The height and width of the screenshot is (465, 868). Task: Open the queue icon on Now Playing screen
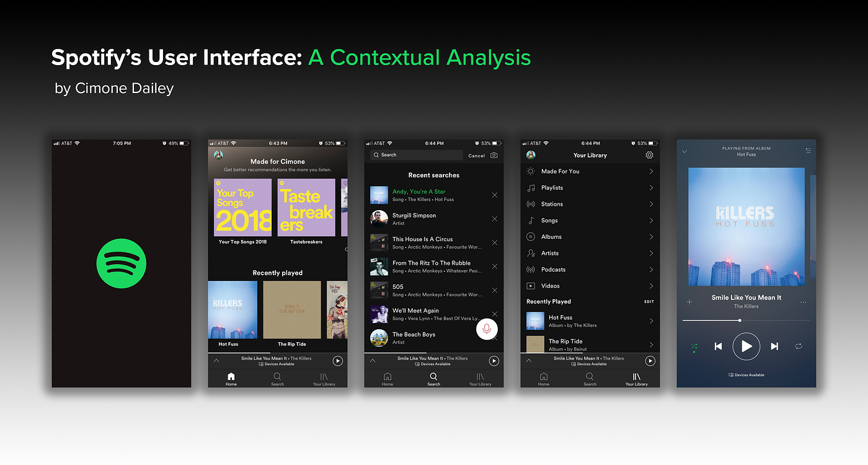tap(807, 150)
